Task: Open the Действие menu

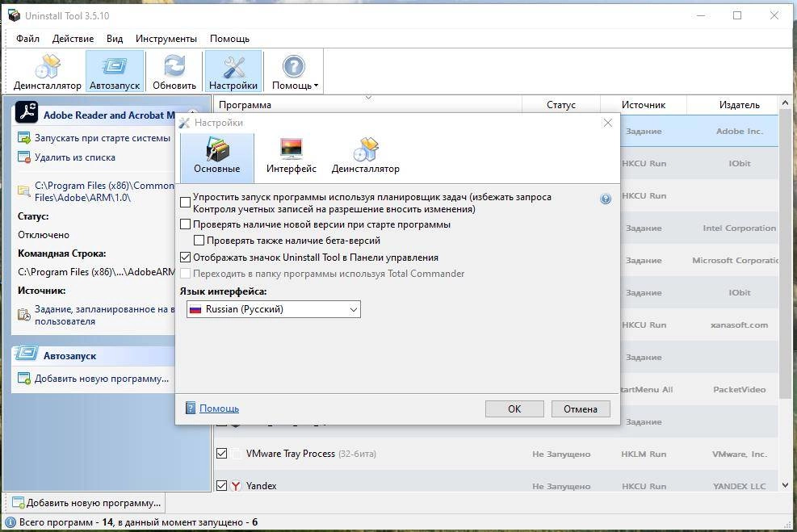Action: click(x=73, y=39)
